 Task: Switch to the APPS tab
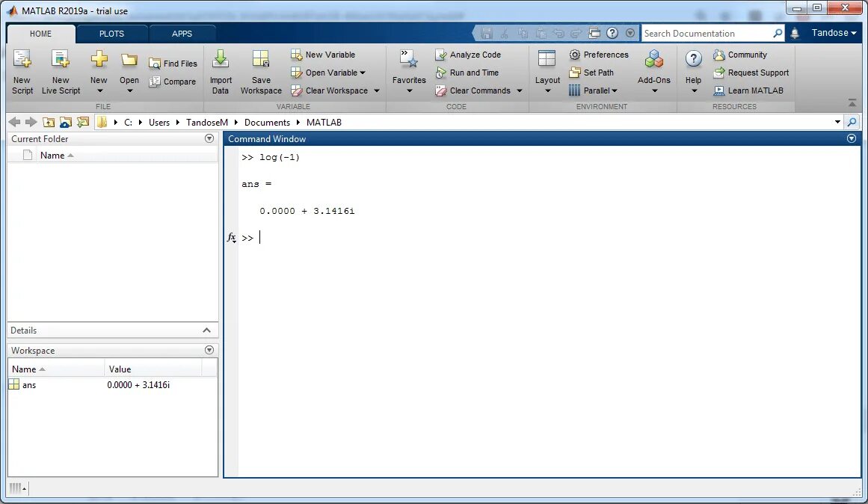click(x=182, y=34)
